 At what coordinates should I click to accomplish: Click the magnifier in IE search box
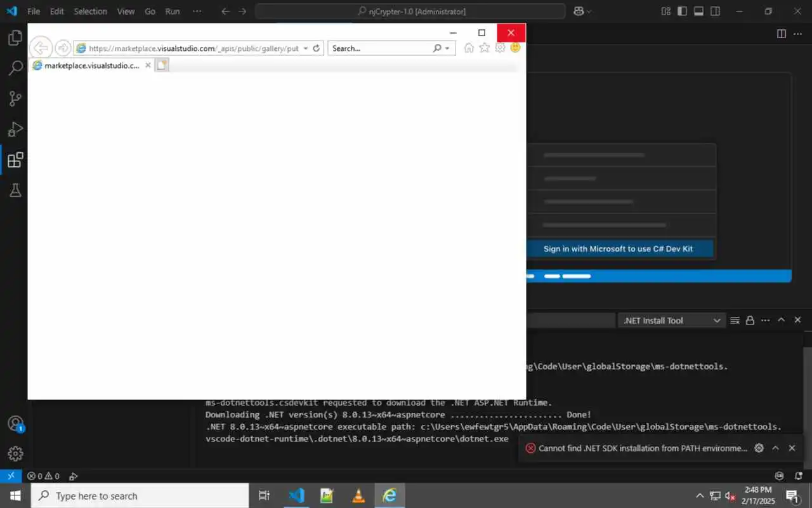point(437,48)
